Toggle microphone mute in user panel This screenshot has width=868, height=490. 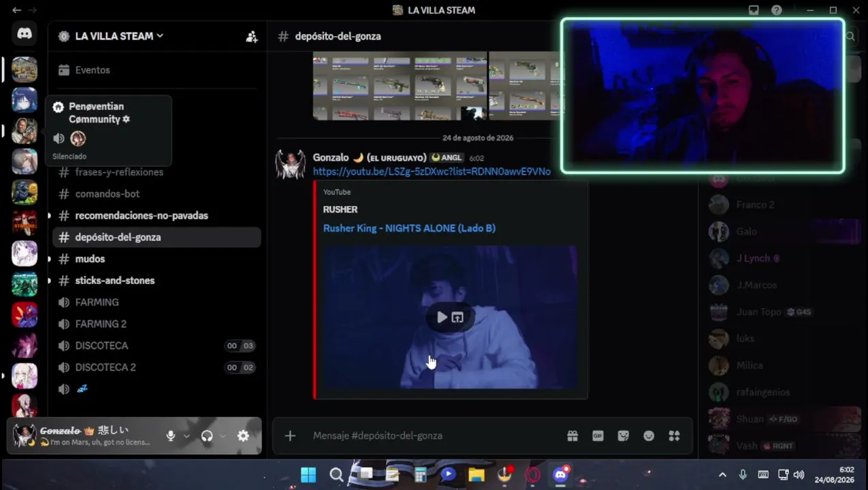(170, 436)
